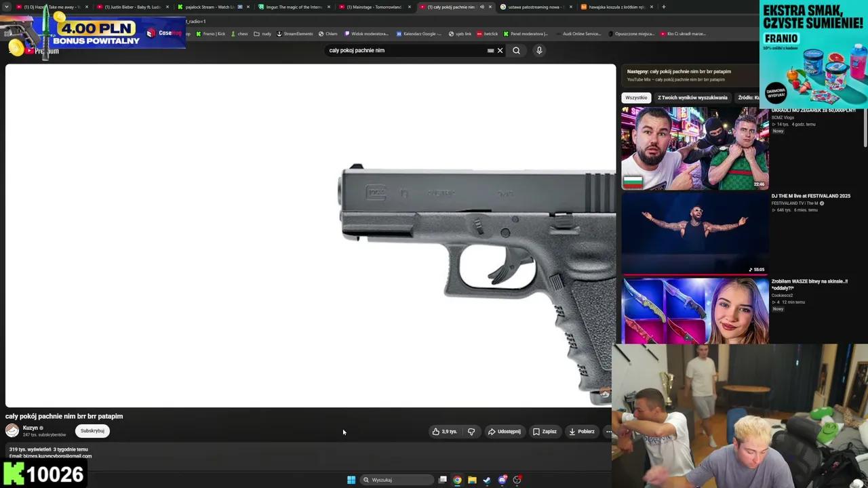Click the Następny playlist header text
This screenshot has height=488, width=868.
pyautogui.click(x=679, y=71)
